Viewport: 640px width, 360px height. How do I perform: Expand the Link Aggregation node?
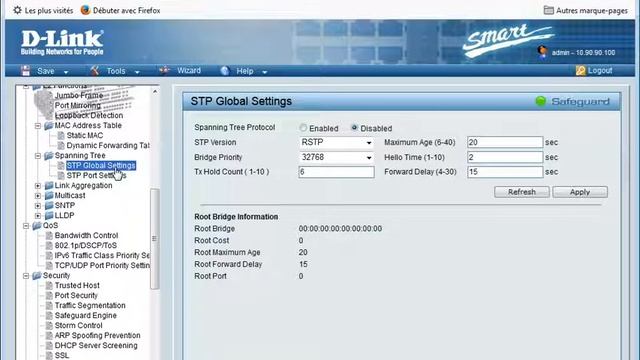38,186
